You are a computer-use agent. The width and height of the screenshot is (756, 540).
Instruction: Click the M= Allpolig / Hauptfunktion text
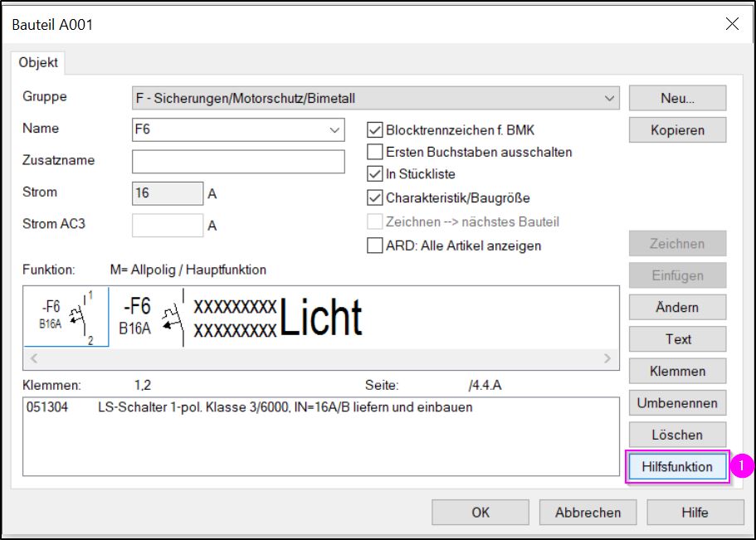tap(188, 270)
